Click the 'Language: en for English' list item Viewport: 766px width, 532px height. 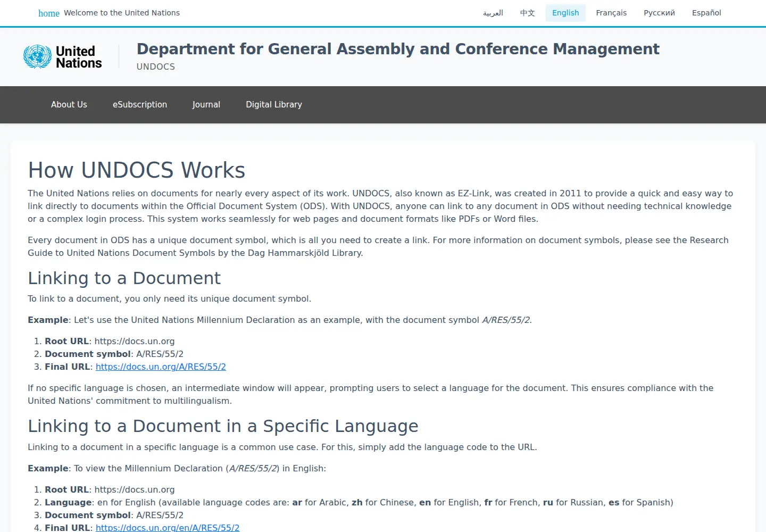click(359, 502)
